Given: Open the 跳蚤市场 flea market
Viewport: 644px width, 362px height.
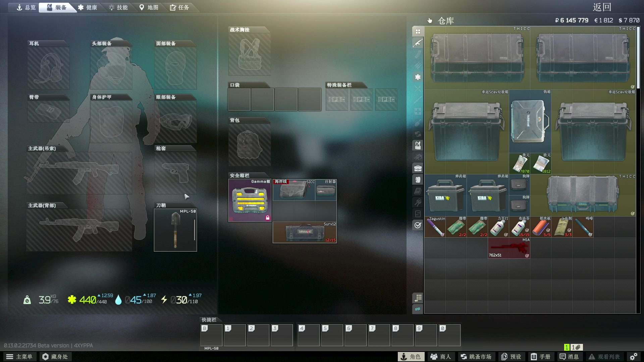Looking at the screenshot, I should 476,357.
